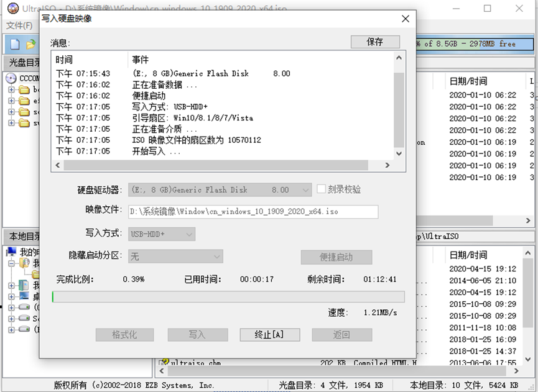Click message list scroll-left arrow
The width and height of the screenshot is (538, 392).
click(58, 165)
